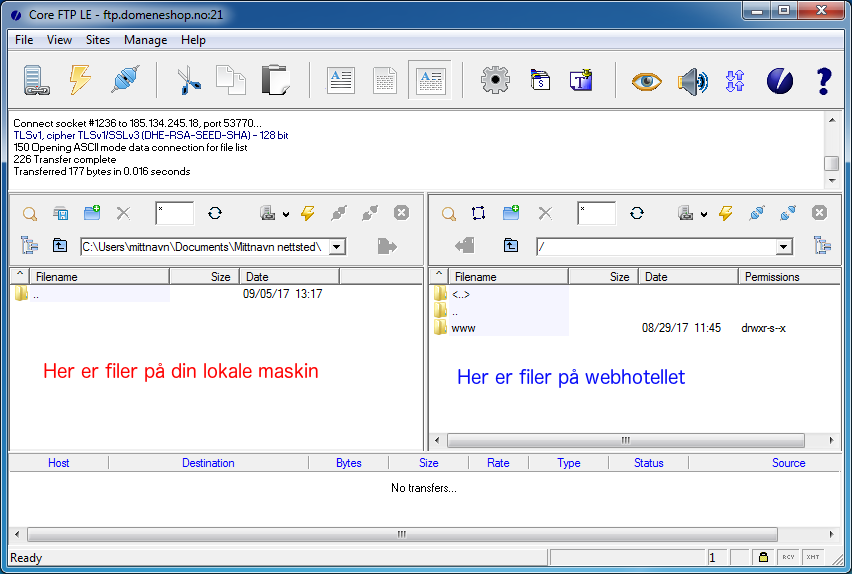This screenshot has height=574, width=852.
Task: Sort local files by Date column
Action: [289, 277]
